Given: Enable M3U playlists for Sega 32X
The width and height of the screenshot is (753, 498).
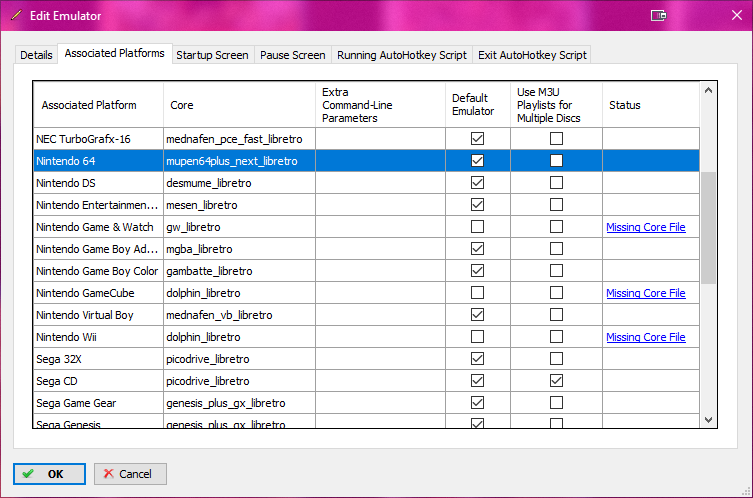Looking at the screenshot, I should 556,359.
